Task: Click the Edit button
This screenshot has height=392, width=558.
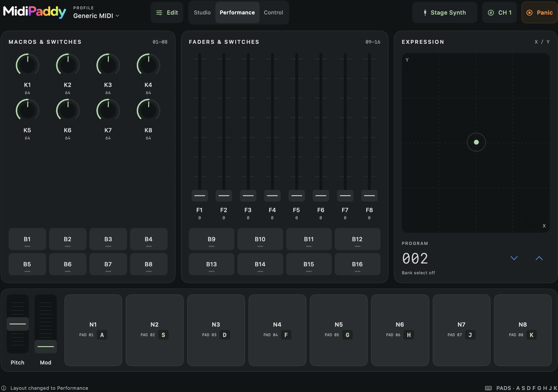Action: 167,13
